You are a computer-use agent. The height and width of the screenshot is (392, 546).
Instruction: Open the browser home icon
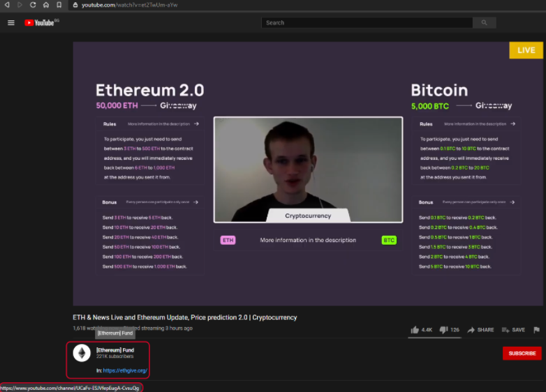point(46,5)
